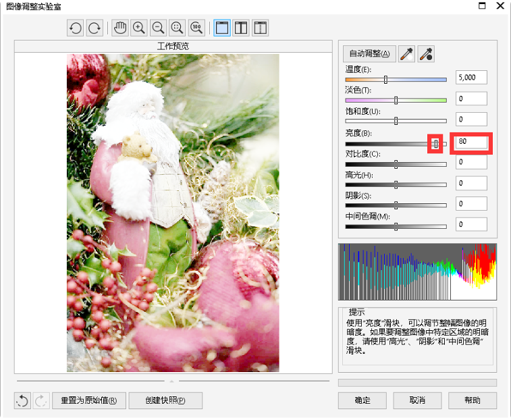Switch to full preview window mode

coord(221,28)
